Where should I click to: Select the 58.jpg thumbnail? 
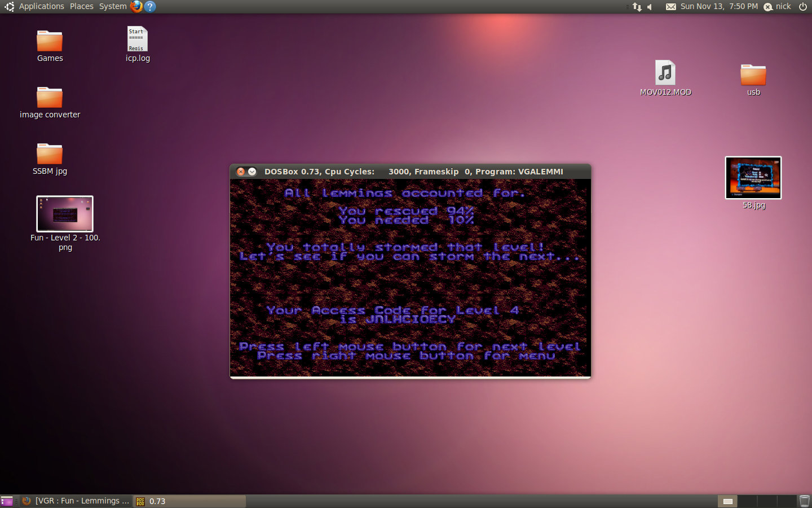click(753, 178)
